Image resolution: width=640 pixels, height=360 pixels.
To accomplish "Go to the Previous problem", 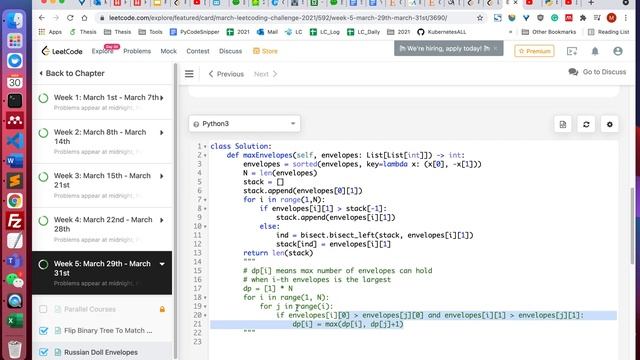I will 226,74.
